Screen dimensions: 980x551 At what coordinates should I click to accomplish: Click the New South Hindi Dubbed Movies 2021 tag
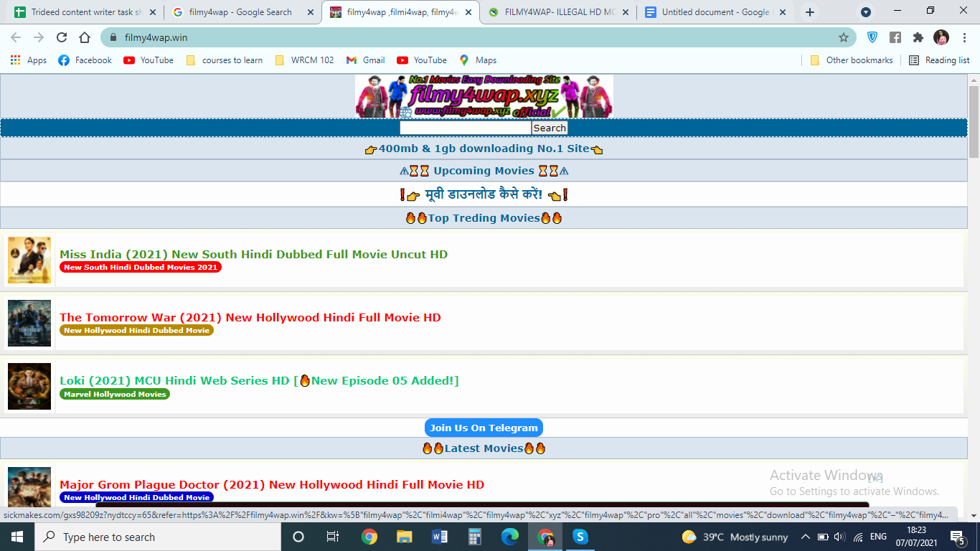pos(141,267)
